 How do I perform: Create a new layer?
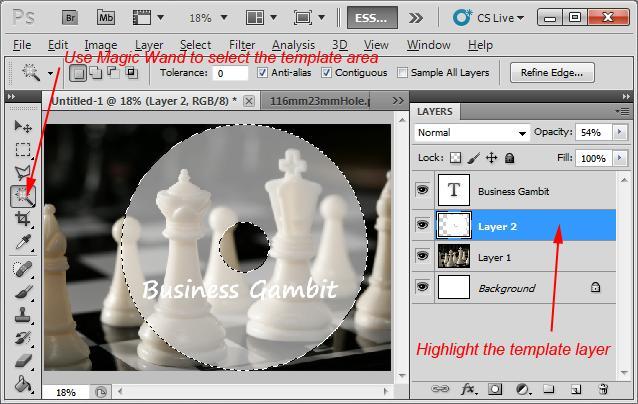pos(576,389)
